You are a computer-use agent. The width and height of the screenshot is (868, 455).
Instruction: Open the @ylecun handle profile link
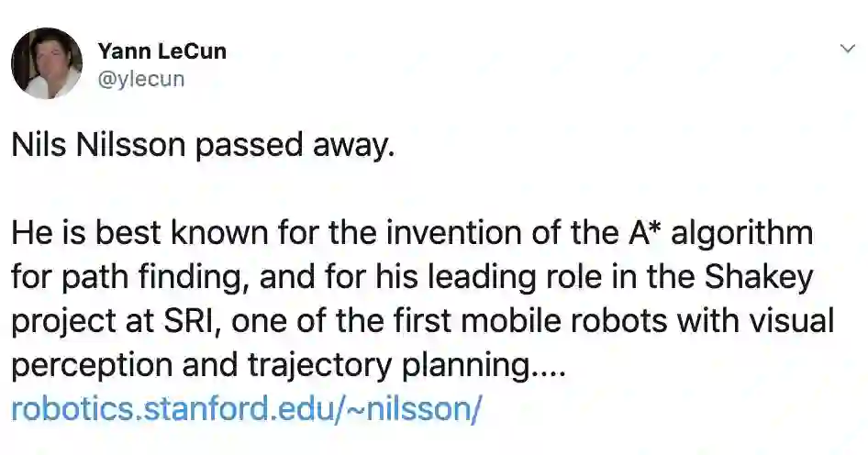coord(141,79)
